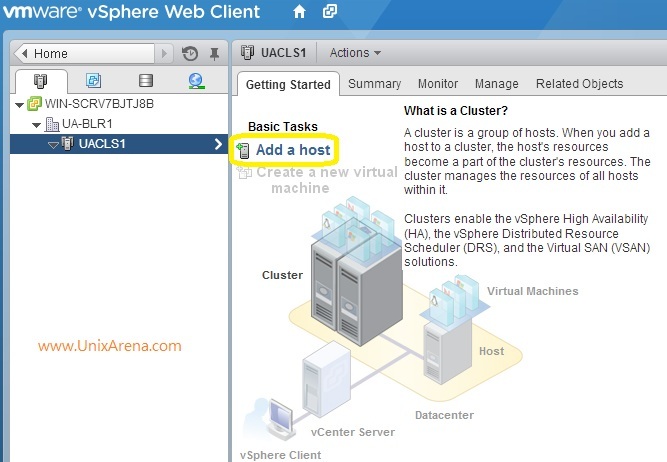Image resolution: width=667 pixels, height=462 pixels.
Task: Open the Actions dropdown menu
Action: (355, 53)
